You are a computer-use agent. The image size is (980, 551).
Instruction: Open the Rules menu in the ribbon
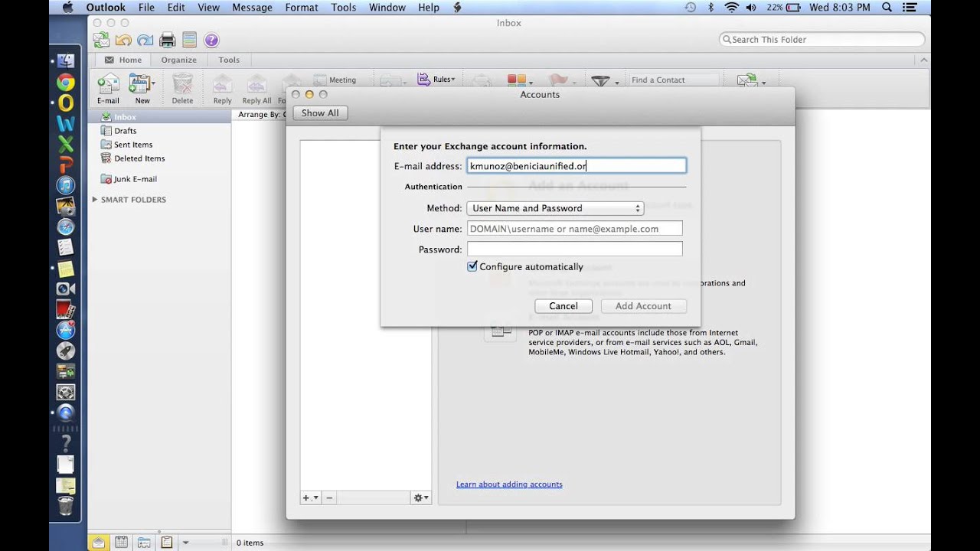tap(436, 79)
